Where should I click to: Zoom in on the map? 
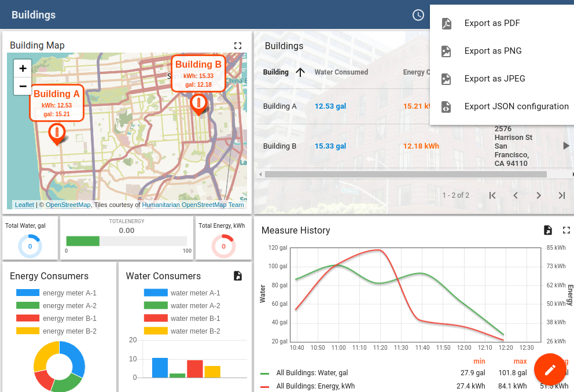23,68
